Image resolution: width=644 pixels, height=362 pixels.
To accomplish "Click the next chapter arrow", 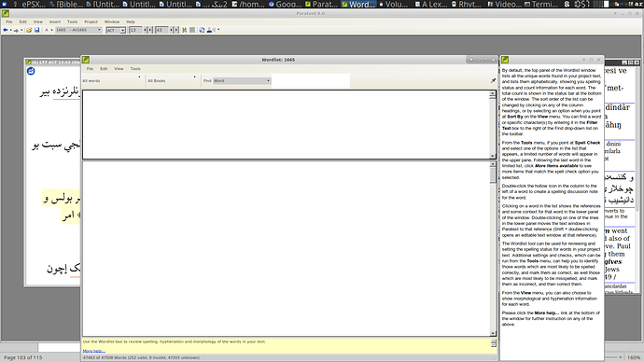I will (x=150, y=30).
